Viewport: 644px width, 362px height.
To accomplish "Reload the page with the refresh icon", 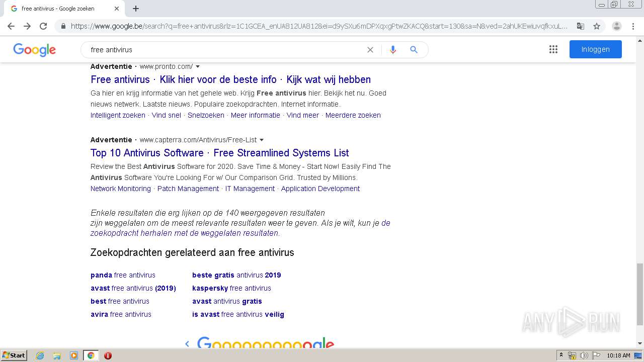I will 43,26.
